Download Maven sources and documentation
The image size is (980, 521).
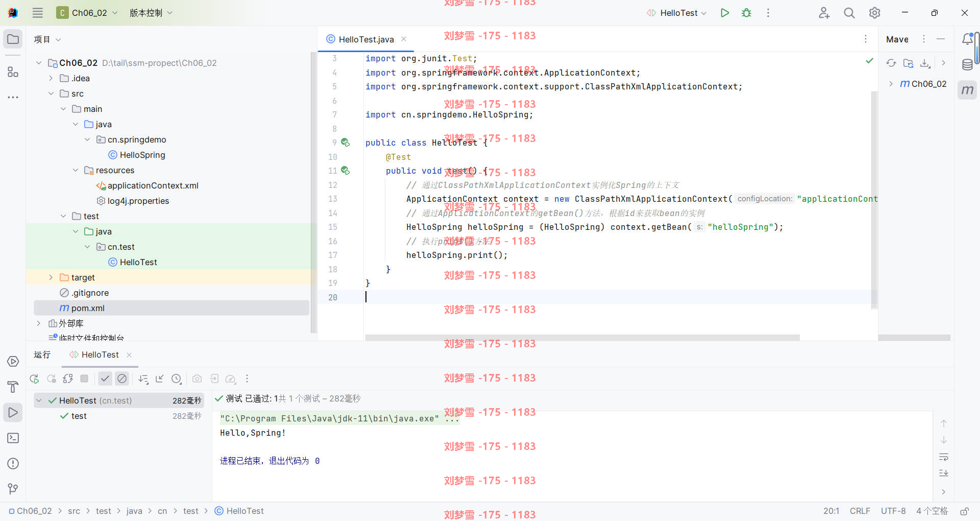925,63
